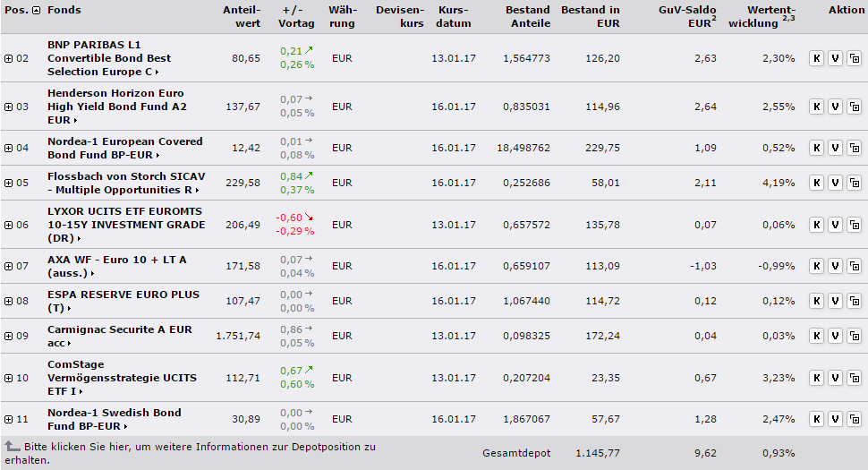Click the V icon for ComStage ETF row

[835, 378]
